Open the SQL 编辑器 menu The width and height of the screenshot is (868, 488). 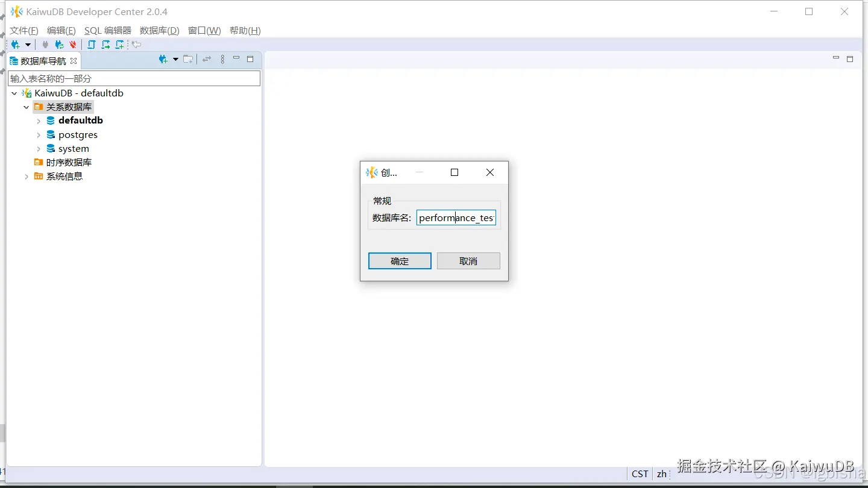tap(108, 31)
